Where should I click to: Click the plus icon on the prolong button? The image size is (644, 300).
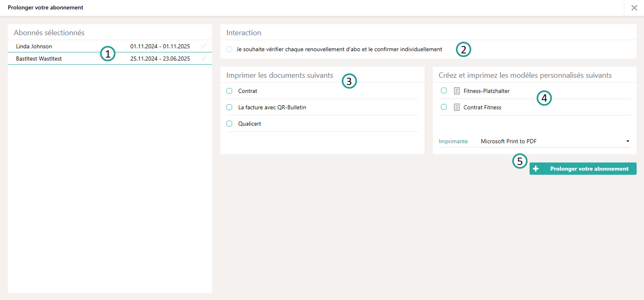point(535,169)
